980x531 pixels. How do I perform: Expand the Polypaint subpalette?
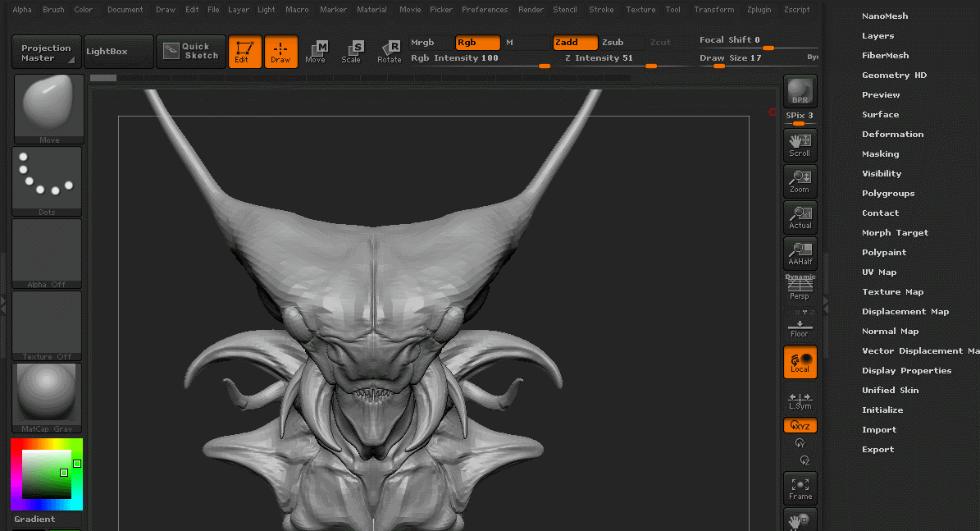coord(884,253)
